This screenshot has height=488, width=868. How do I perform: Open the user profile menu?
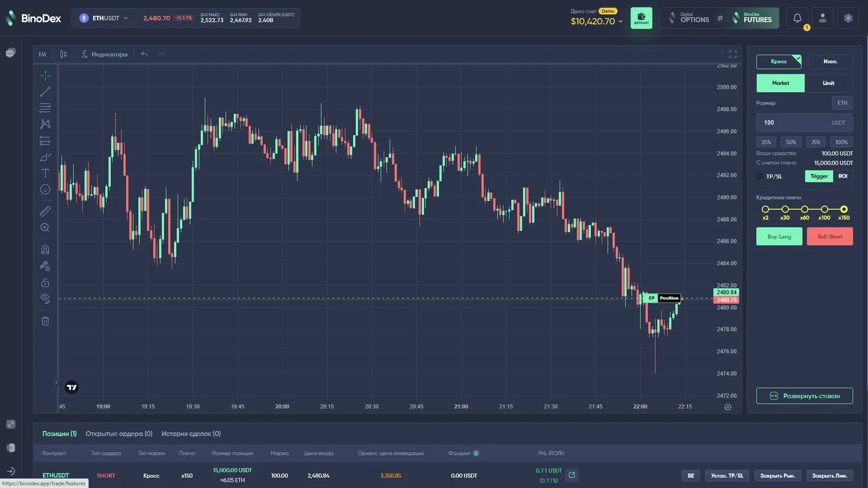click(x=822, y=18)
